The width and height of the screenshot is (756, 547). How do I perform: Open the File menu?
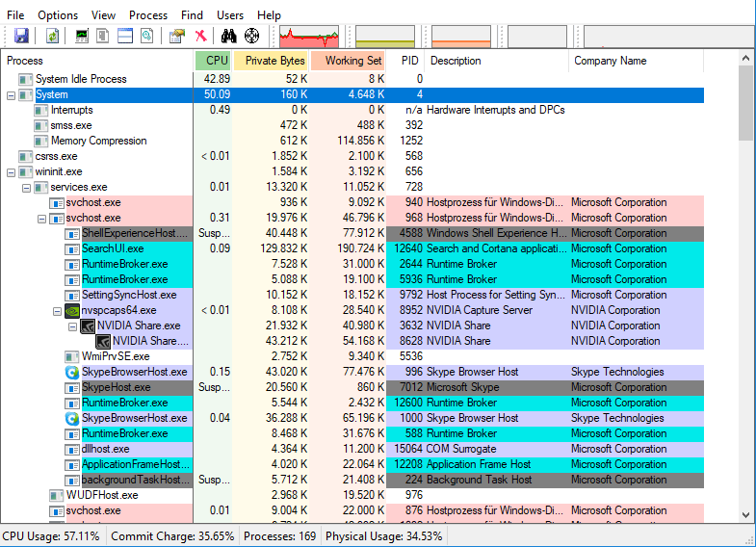click(15, 15)
